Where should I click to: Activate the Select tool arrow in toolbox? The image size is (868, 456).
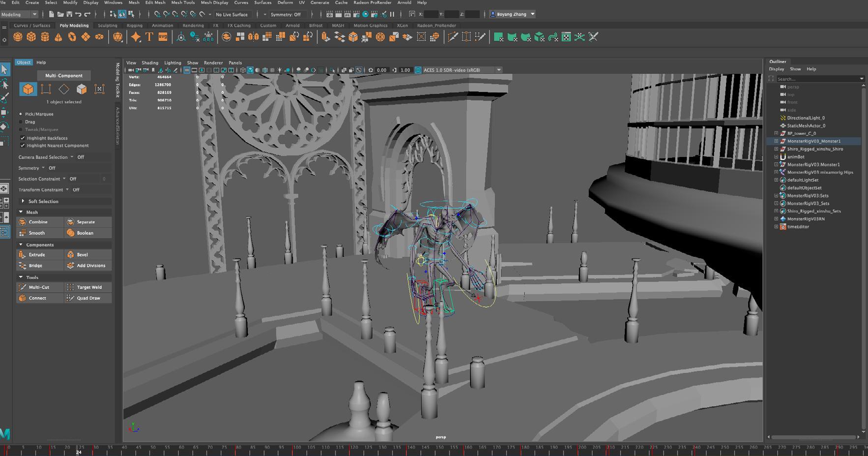pyautogui.click(x=4, y=69)
